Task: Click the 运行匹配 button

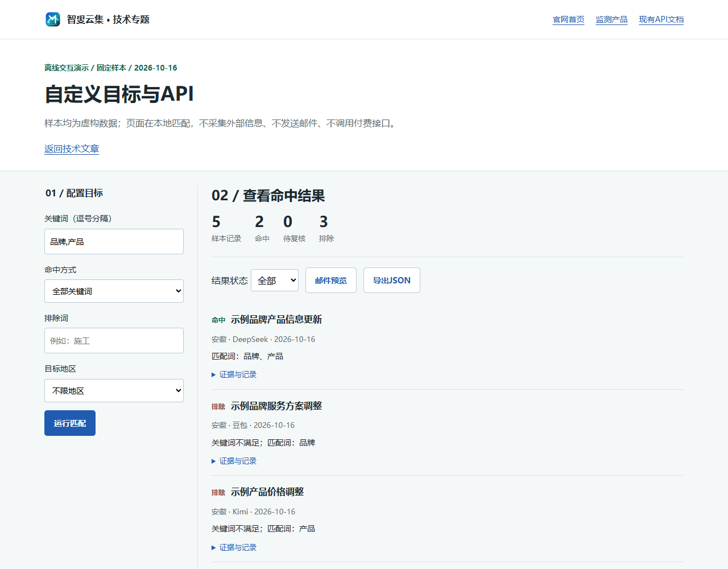Action: click(x=70, y=423)
